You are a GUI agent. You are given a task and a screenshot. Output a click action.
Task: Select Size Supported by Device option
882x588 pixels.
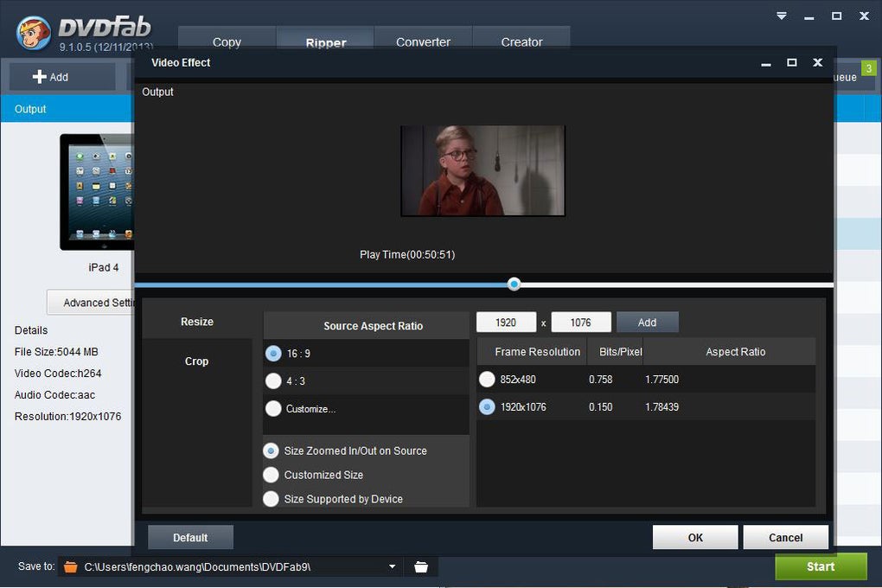[x=272, y=499]
